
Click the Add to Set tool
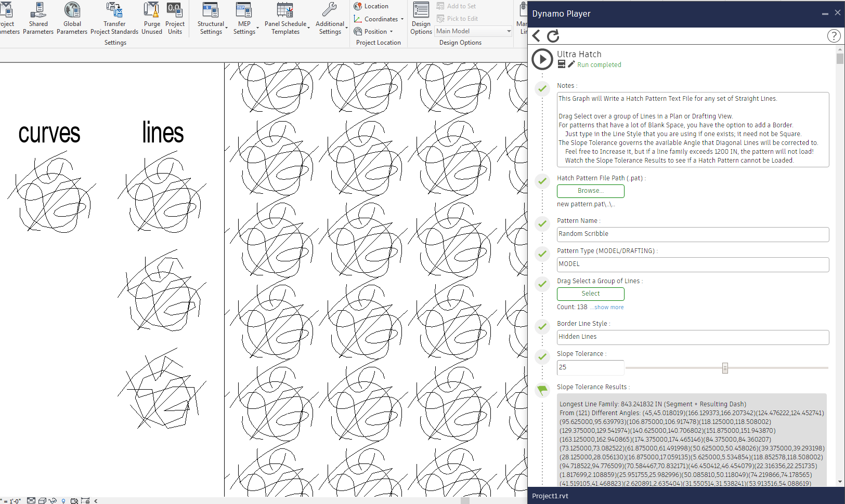click(457, 6)
